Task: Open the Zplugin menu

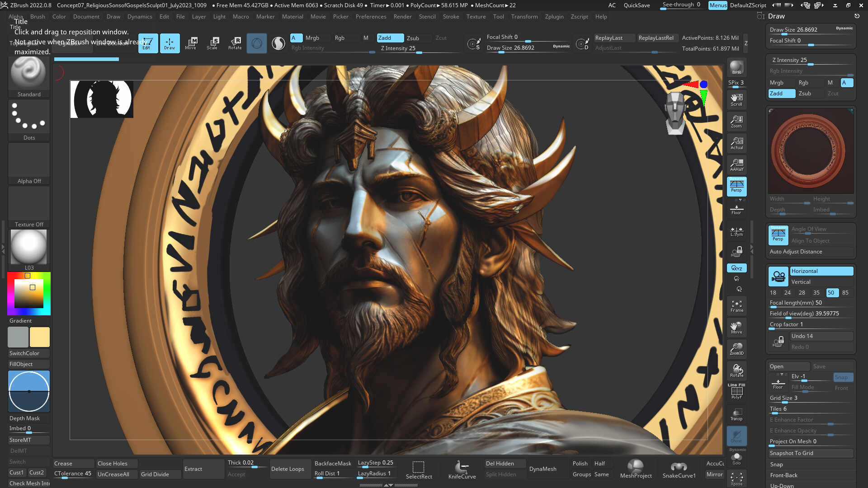Action: [554, 17]
